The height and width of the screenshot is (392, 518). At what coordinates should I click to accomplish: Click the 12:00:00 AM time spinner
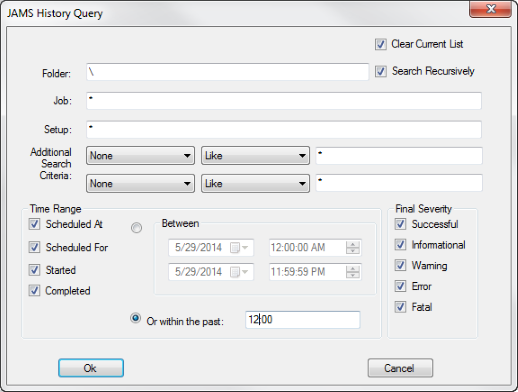(x=352, y=248)
